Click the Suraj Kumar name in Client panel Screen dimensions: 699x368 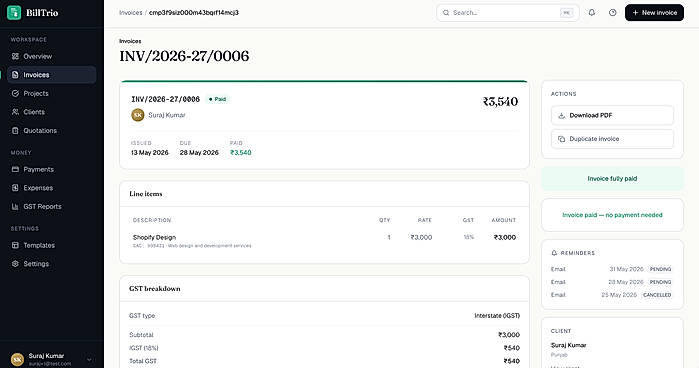[x=568, y=345]
